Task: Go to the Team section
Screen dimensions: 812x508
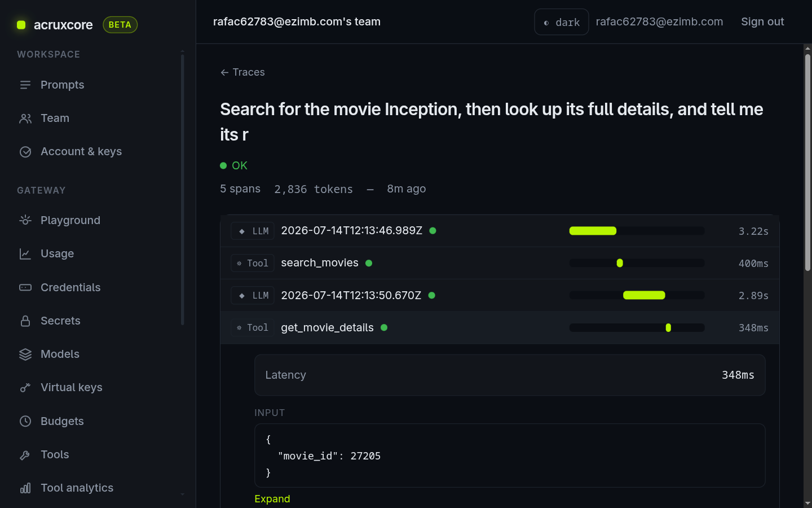Action: click(55, 118)
